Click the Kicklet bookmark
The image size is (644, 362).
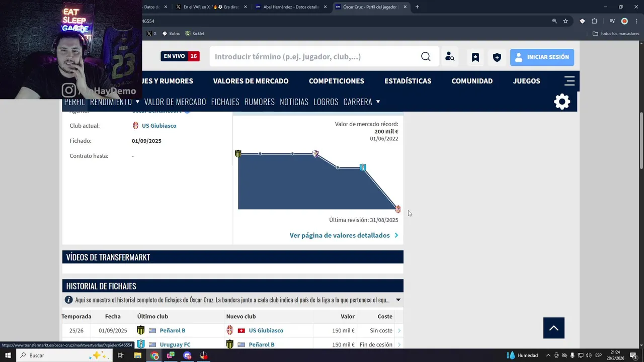point(195,34)
